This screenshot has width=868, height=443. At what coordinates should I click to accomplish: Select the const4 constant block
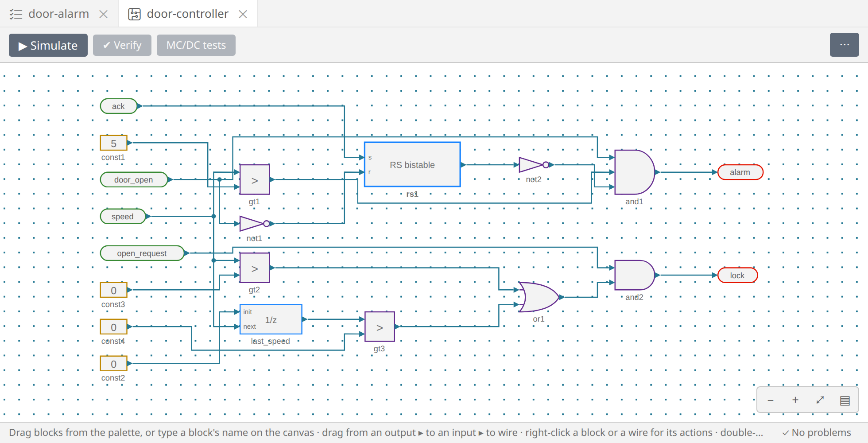[x=114, y=327]
